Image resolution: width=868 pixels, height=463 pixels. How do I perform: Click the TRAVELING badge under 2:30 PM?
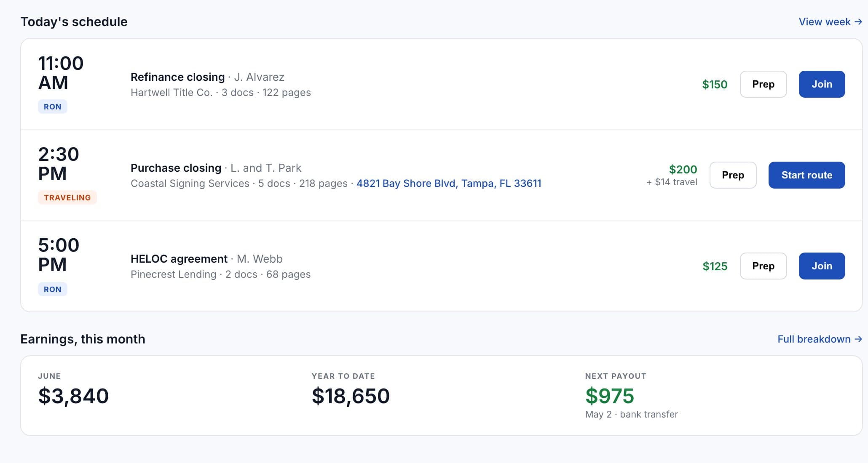point(67,198)
